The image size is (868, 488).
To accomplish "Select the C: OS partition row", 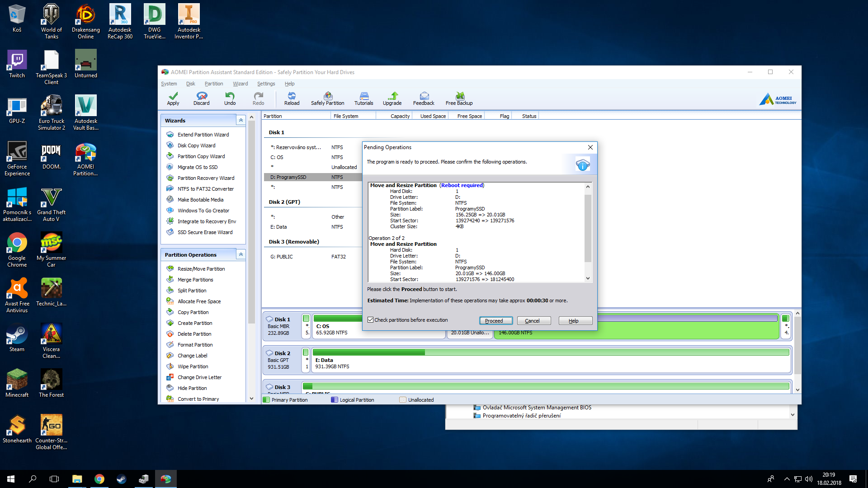I will coord(313,157).
